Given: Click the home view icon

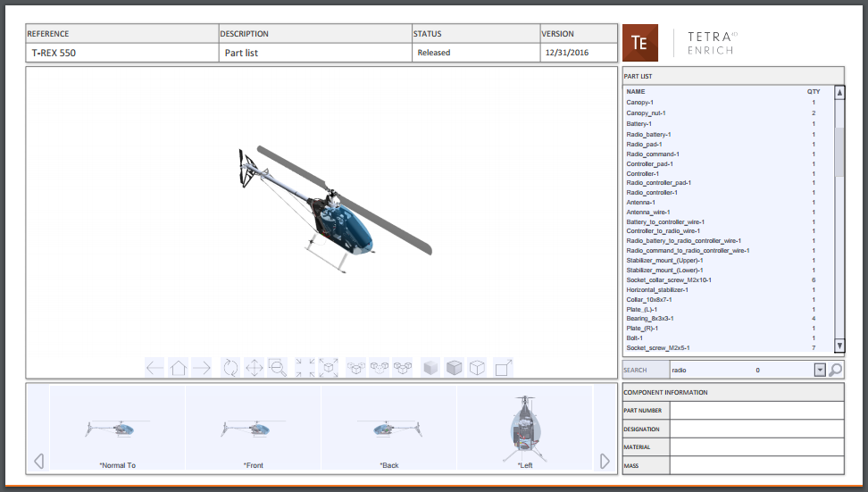Looking at the screenshot, I should coord(179,368).
